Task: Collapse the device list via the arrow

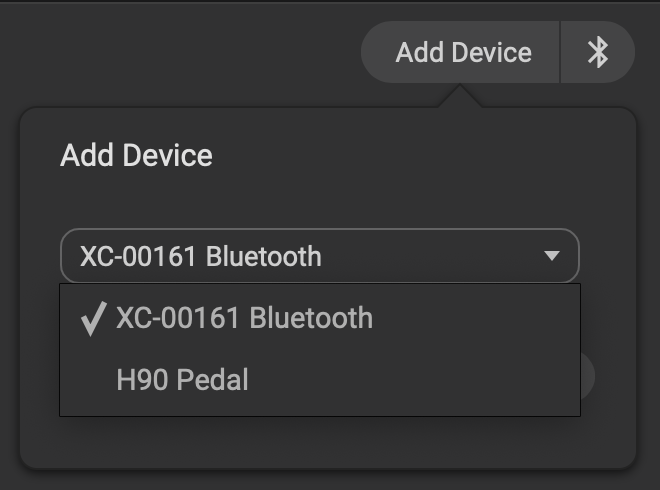Action: (x=552, y=256)
